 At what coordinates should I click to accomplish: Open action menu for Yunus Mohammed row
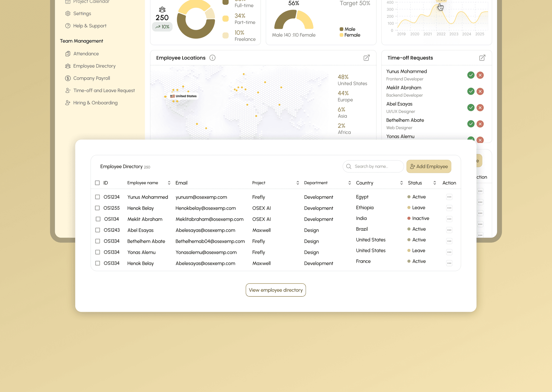(449, 197)
